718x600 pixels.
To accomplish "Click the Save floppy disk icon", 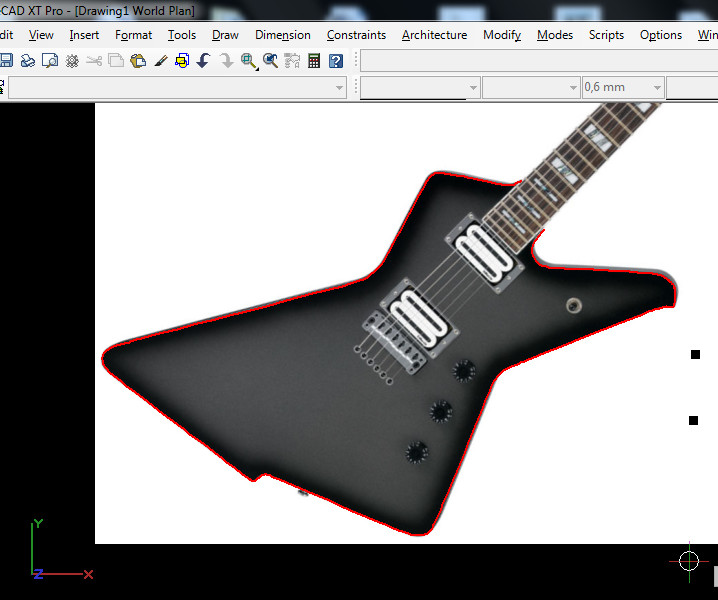I will [6, 61].
